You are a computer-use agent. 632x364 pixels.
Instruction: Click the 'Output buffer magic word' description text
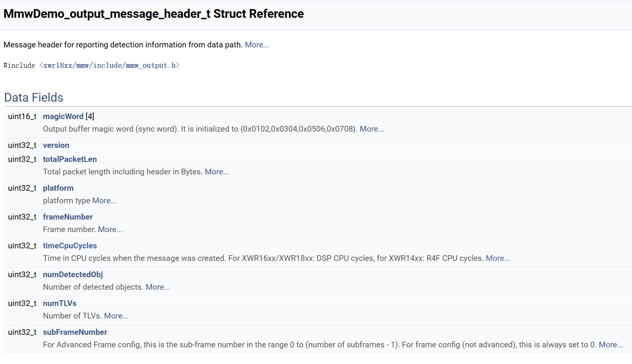point(200,129)
